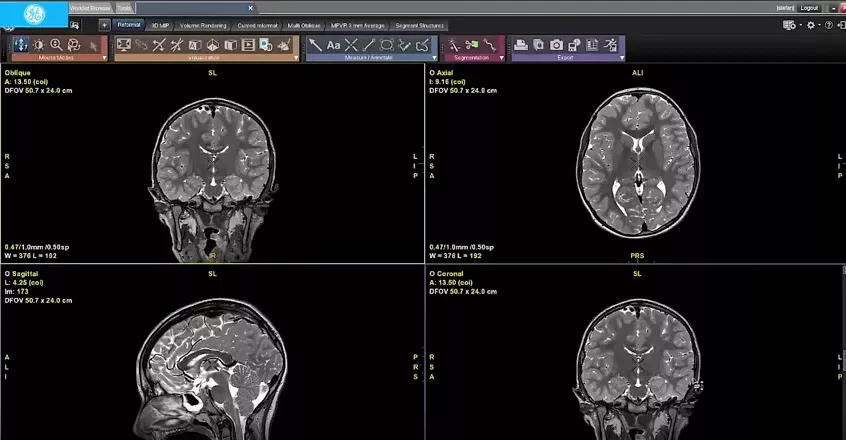This screenshot has width=846, height=440.
Task: Toggle full-screen monitor view in Visualization
Action: [x=124, y=45]
